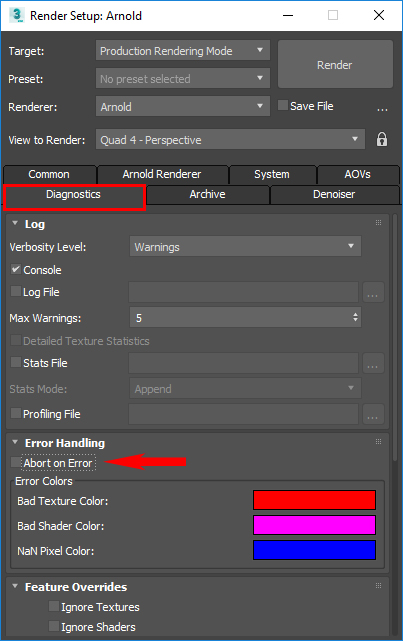
Task: Pick the NaN Pixel Color swatch
Action: (x=314, y=550)
